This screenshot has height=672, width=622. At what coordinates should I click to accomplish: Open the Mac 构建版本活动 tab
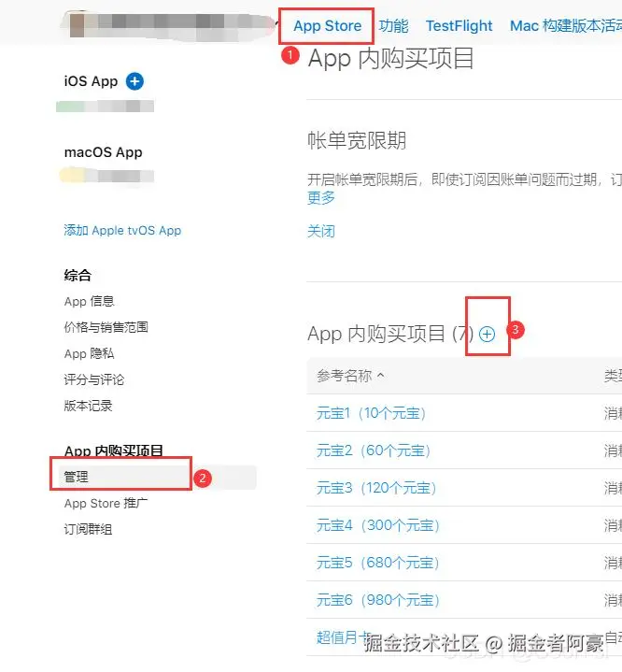(x=566, y=26)
